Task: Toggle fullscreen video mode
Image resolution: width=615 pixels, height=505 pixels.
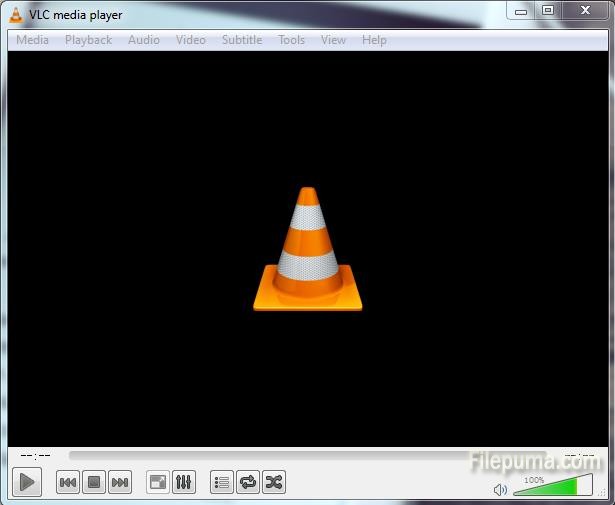Action: coord(158,483)
